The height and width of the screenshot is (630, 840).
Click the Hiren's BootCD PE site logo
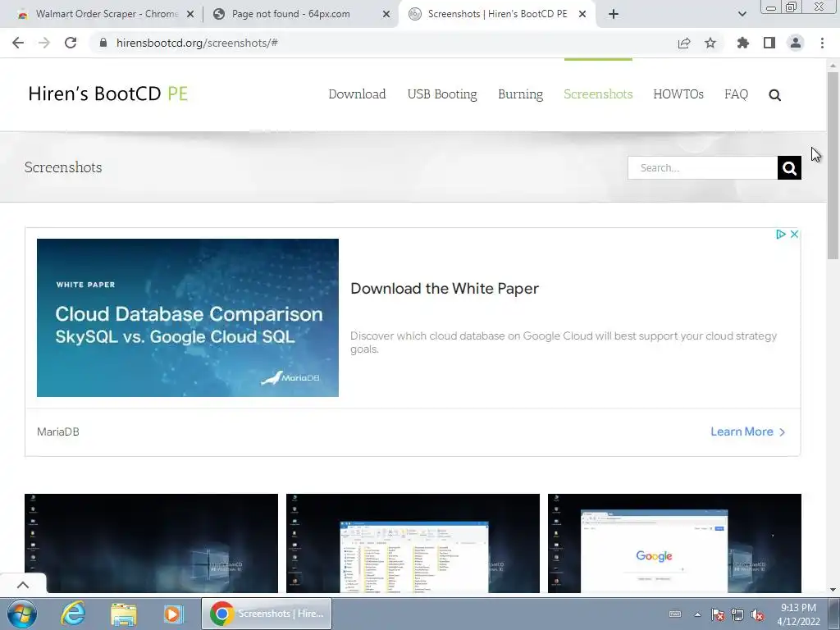(x=108, y=94)
